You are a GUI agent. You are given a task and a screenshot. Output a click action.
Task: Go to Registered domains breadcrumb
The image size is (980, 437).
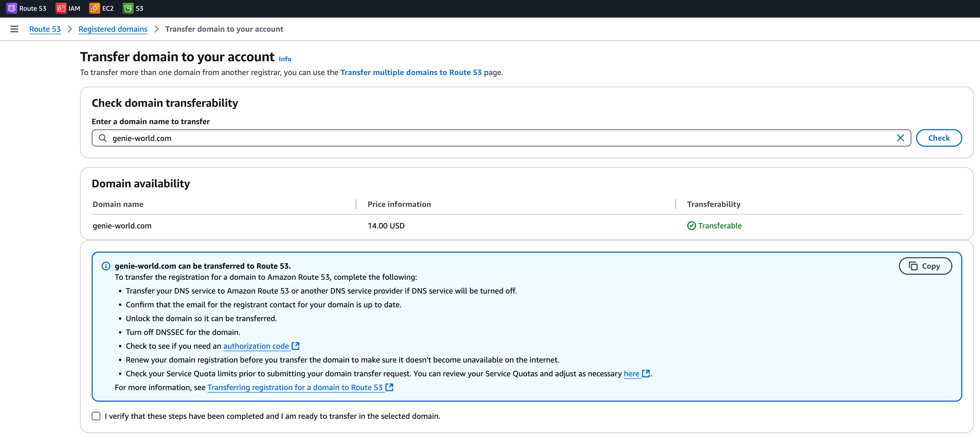point(113,29)
